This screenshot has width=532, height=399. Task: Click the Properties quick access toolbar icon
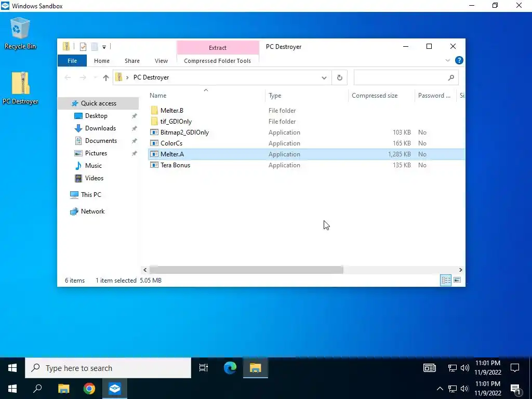(83, 47)
